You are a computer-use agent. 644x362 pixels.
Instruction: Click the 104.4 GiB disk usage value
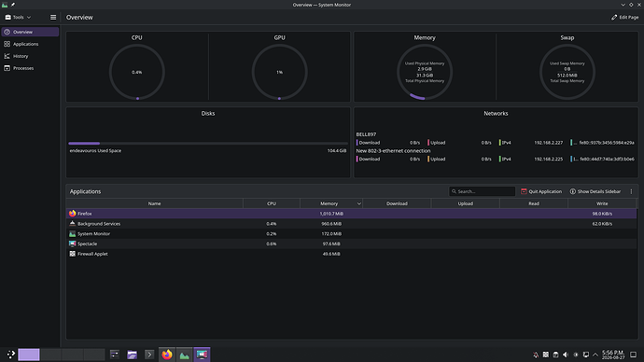337,150
